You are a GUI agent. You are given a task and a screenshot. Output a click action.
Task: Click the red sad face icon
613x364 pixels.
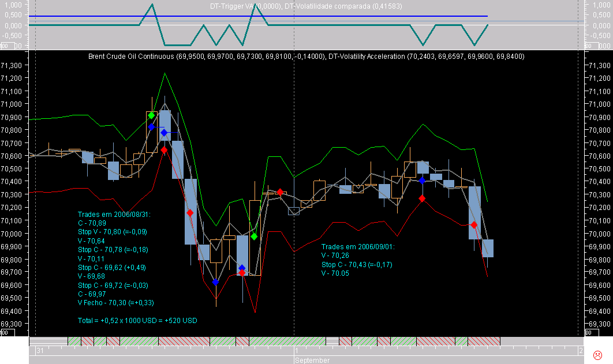click(x=597, y=355)
